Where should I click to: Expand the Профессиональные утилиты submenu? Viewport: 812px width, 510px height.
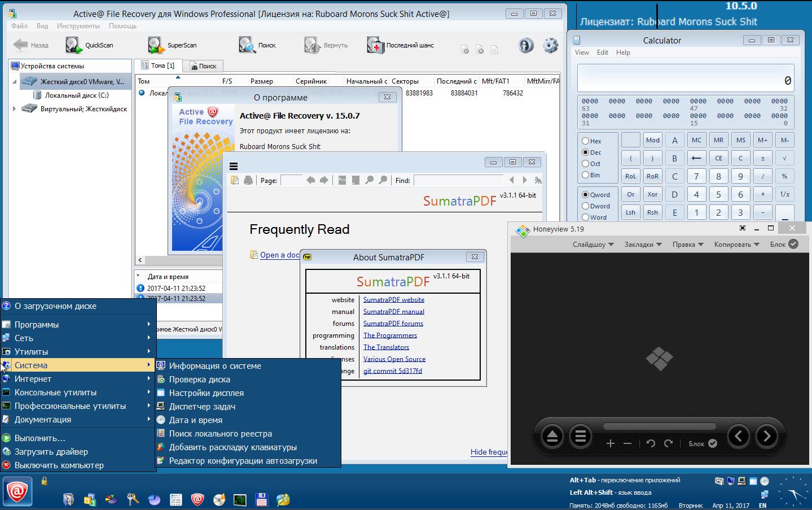coord(78,406)
